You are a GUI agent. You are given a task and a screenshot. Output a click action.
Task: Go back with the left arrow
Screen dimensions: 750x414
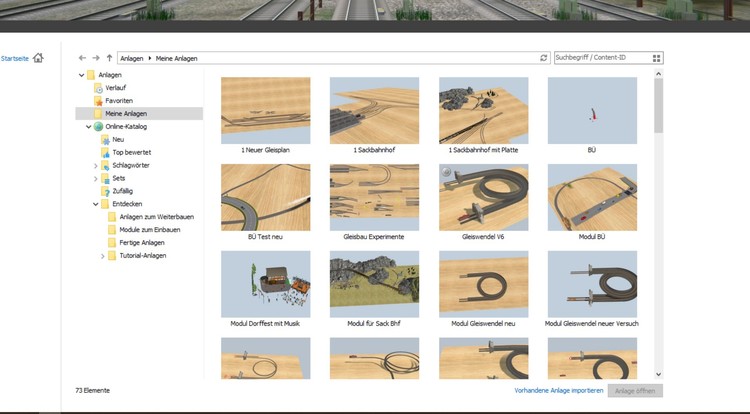[x=82, y=58]
